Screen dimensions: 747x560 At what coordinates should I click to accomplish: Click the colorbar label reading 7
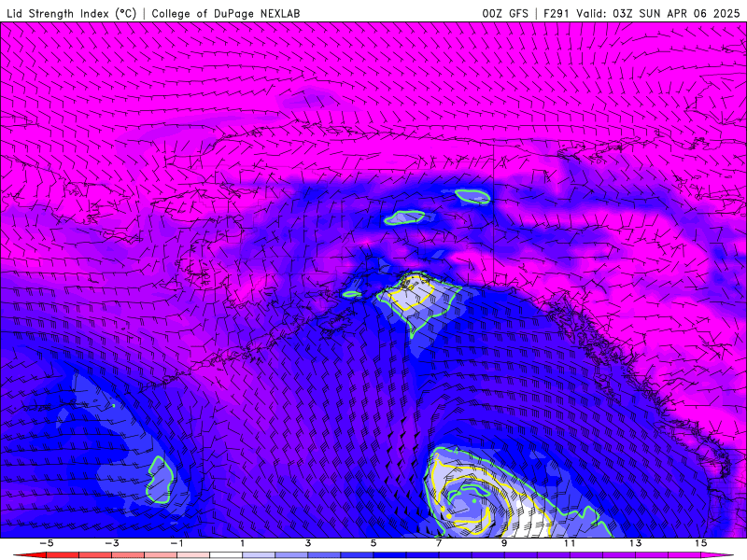coord(439,543)
